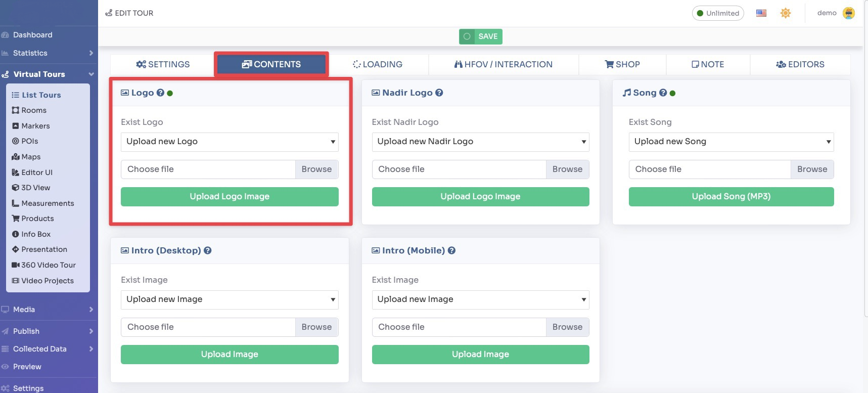This screenshot has width=868, height=393.
Task: Click Upload Image in Intro (Mobile)
Action: (480, 355)
